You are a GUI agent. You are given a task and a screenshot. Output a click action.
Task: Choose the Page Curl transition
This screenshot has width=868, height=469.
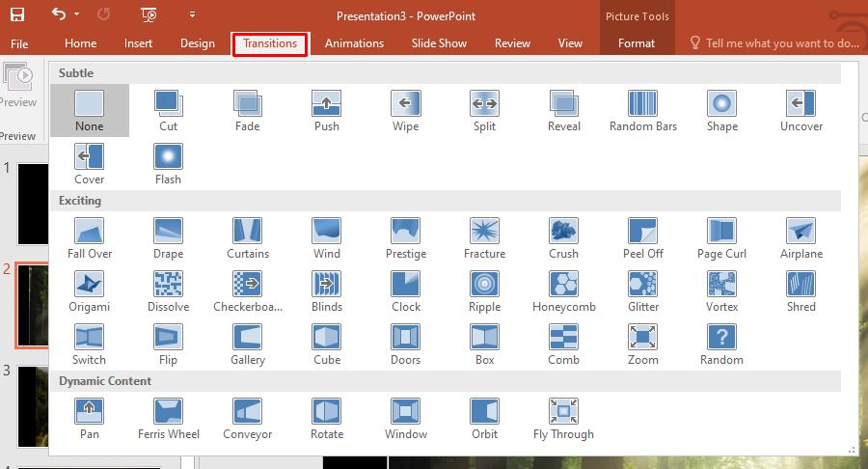click(x=721, y=238)
